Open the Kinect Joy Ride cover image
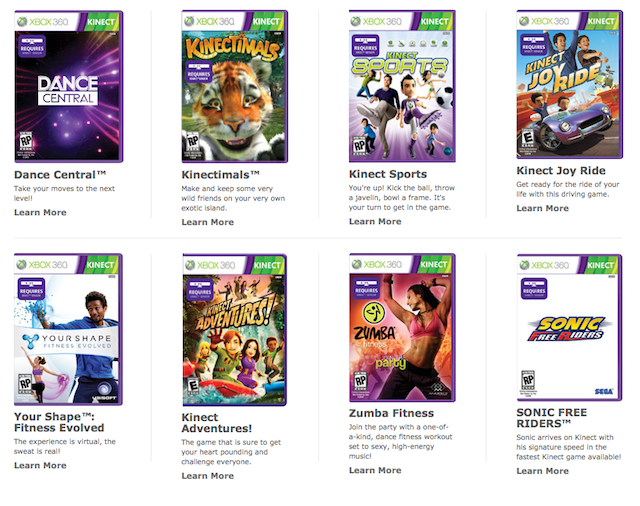Screen dimensions: 640x506 coord(569,84)
